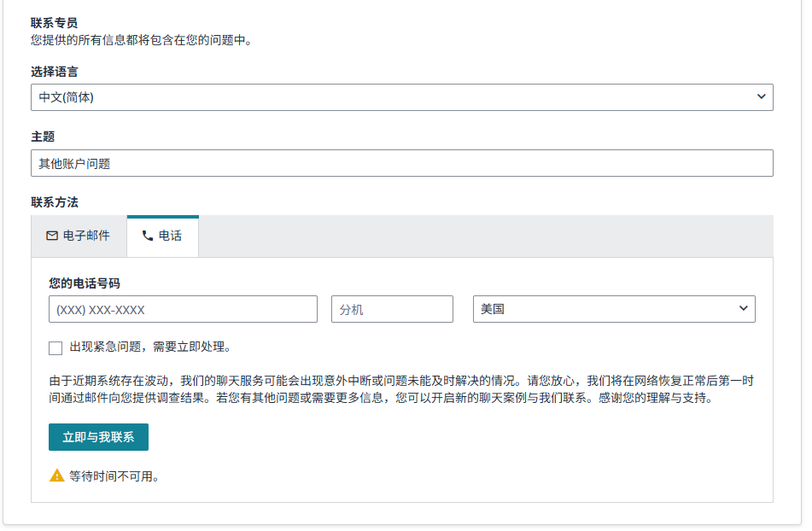Open the 中文(简体) language dropdown

click(401, 97)
